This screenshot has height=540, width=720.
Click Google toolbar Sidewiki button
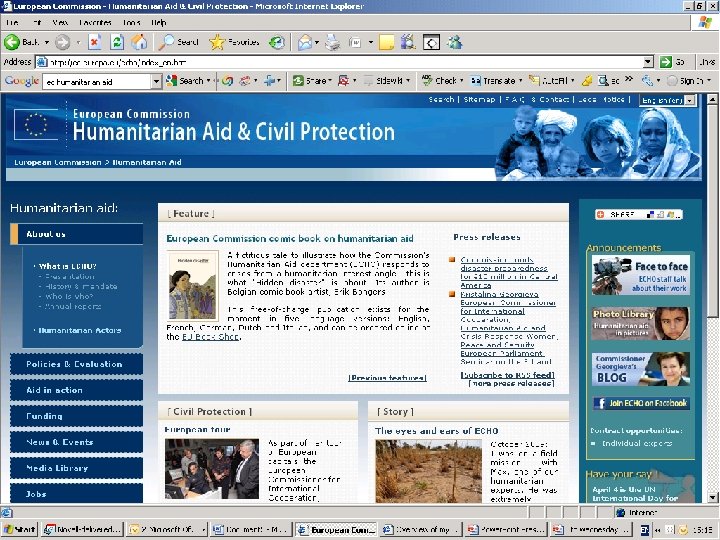(383, 81)
